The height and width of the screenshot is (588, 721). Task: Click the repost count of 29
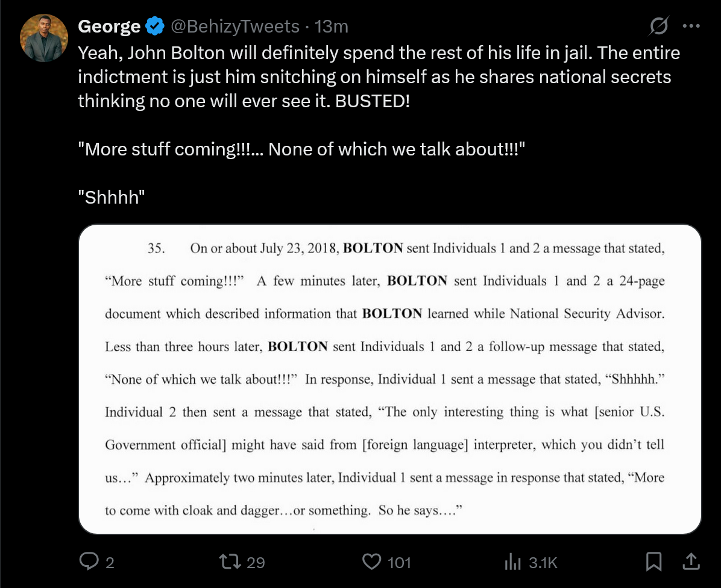pos(256,563)
